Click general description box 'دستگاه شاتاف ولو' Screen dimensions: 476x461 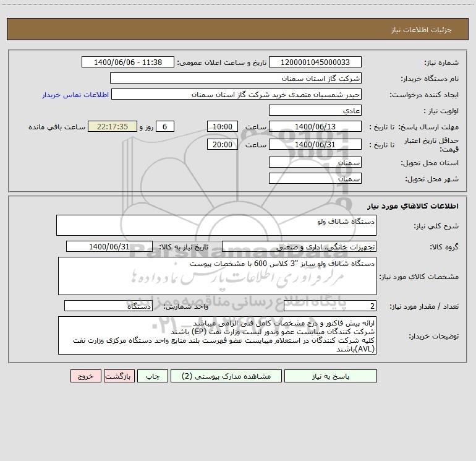[216, 225]
